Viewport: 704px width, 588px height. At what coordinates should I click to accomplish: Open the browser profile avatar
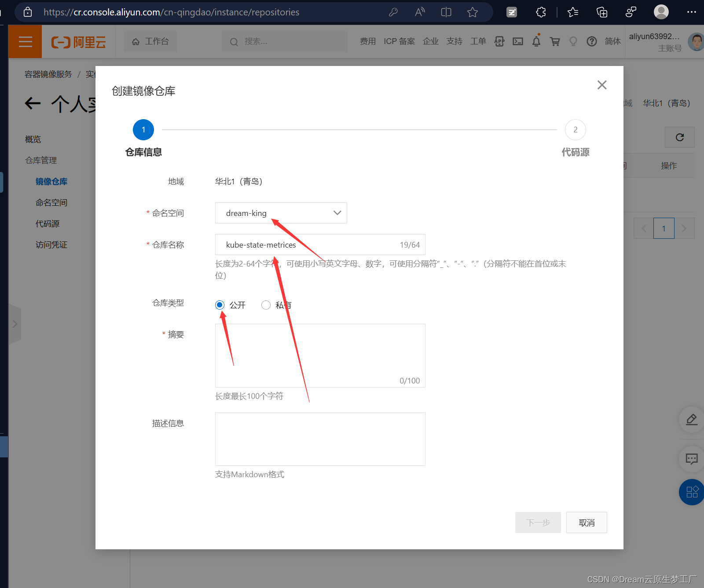[661, 12]
